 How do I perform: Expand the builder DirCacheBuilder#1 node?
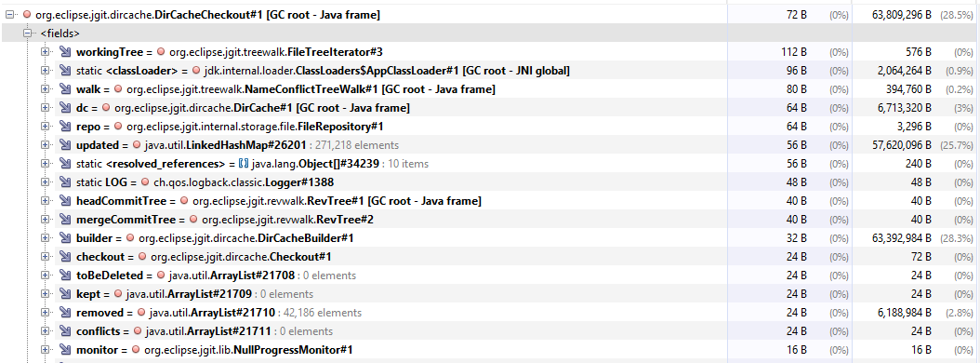(x=46, y=238)
